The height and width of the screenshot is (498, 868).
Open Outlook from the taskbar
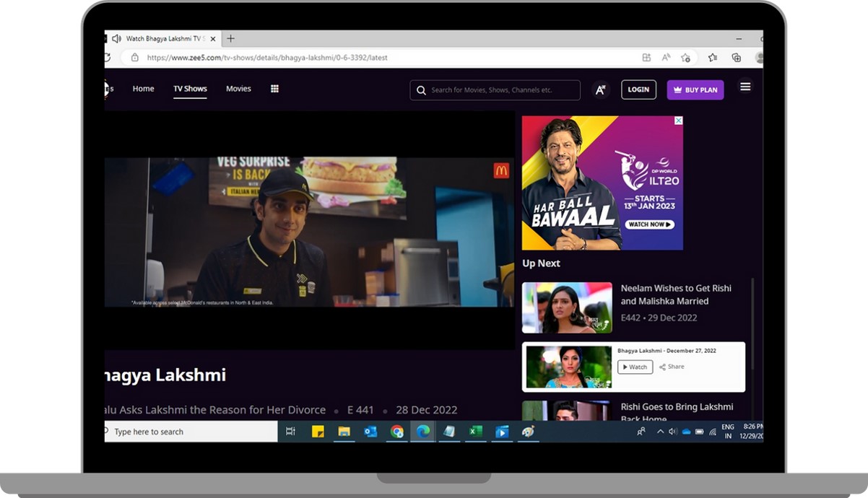click(x=370, y=432)
